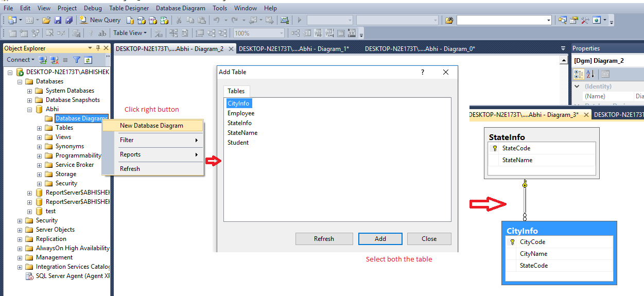Click the Refresh button in Add Table

pos(324,239)
